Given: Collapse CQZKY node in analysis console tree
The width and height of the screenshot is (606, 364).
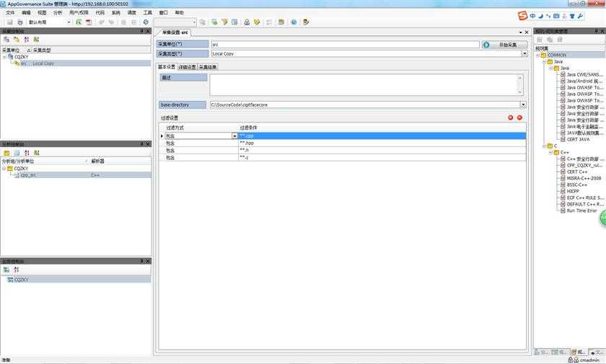Looking at the screenshot, I should (x=4, y=169).
